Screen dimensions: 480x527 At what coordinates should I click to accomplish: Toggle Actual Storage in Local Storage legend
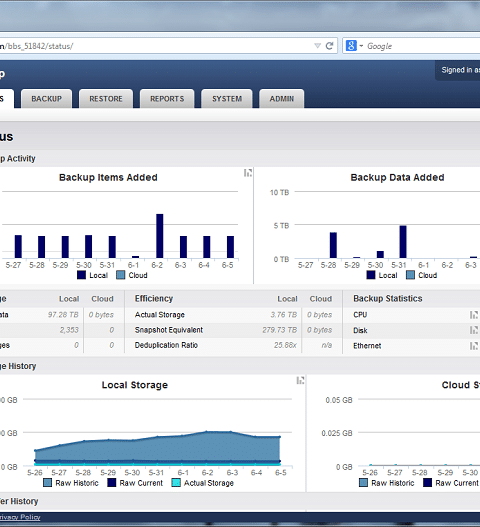pyautogui.click(x=203, y=483)
